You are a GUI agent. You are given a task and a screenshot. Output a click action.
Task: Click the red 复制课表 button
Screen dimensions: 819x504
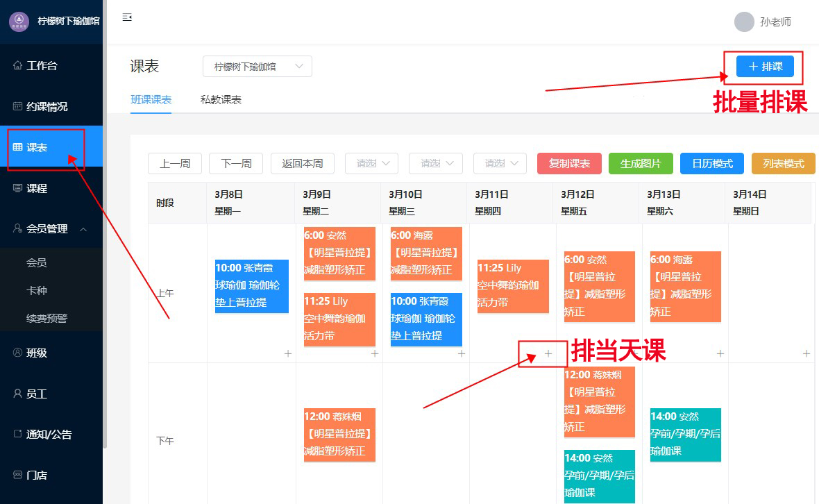(569, 164)
